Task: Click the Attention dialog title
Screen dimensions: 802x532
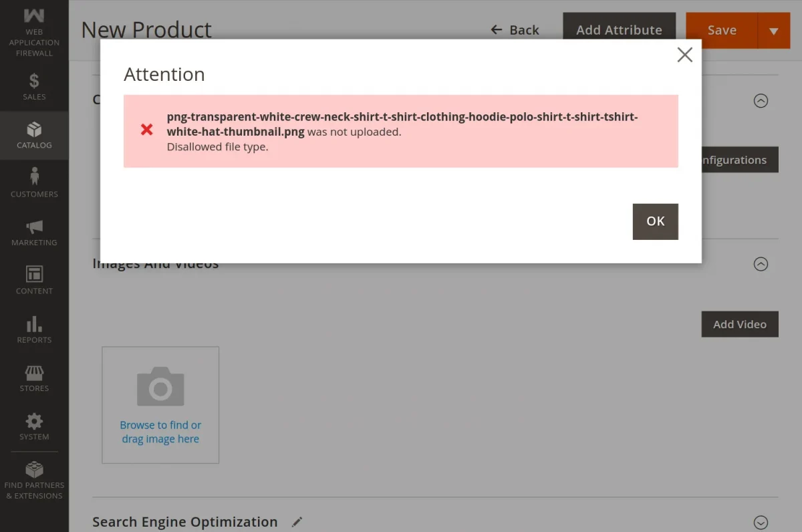Action: pos(164,74)
